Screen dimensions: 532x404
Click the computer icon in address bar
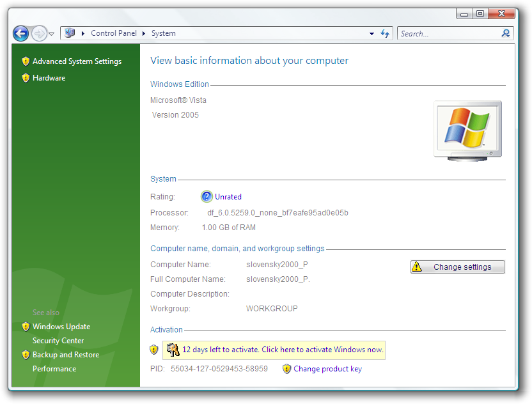(x=70, y=33)
